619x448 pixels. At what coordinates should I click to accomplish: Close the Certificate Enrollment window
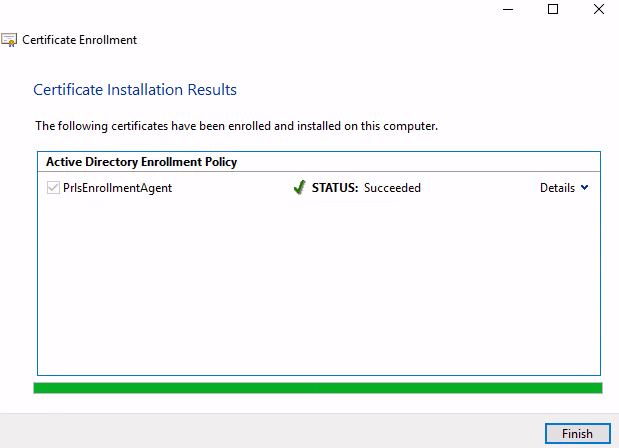pyautogui.click(x=596, y=9)
